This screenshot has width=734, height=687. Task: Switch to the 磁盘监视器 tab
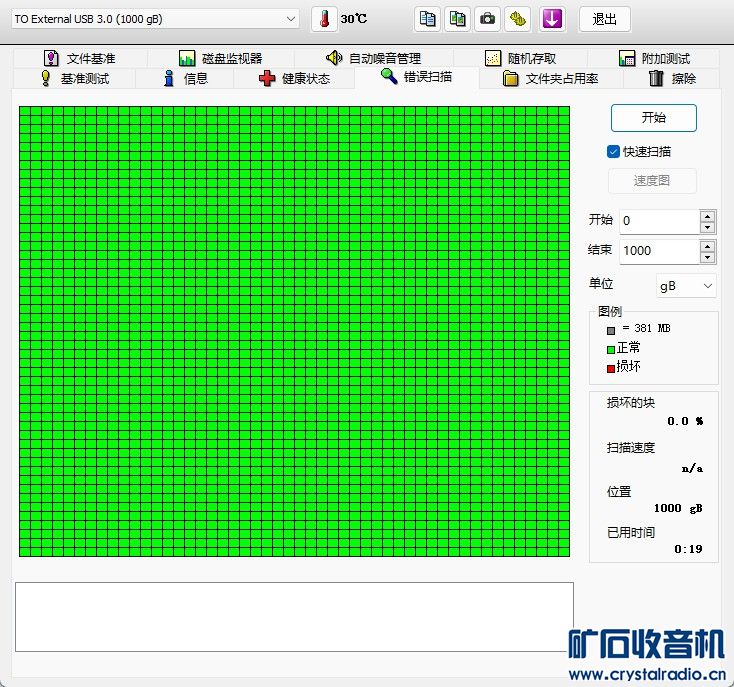coord(221,58)
